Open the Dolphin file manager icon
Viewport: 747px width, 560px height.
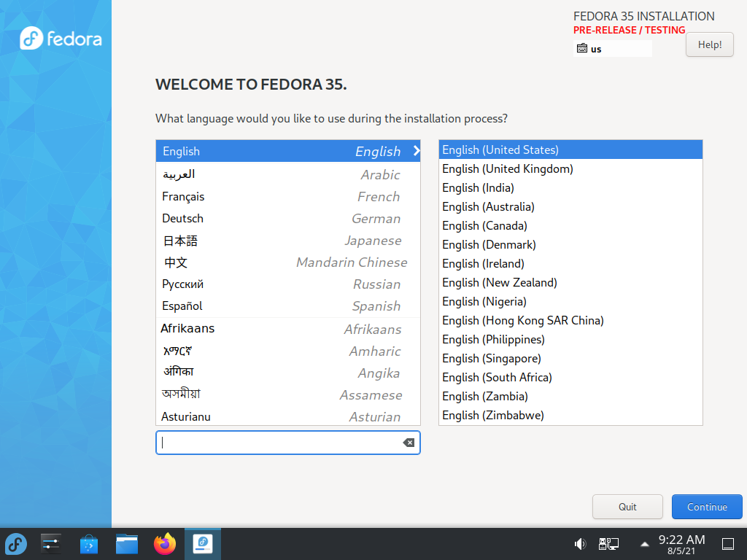(127, 544)
